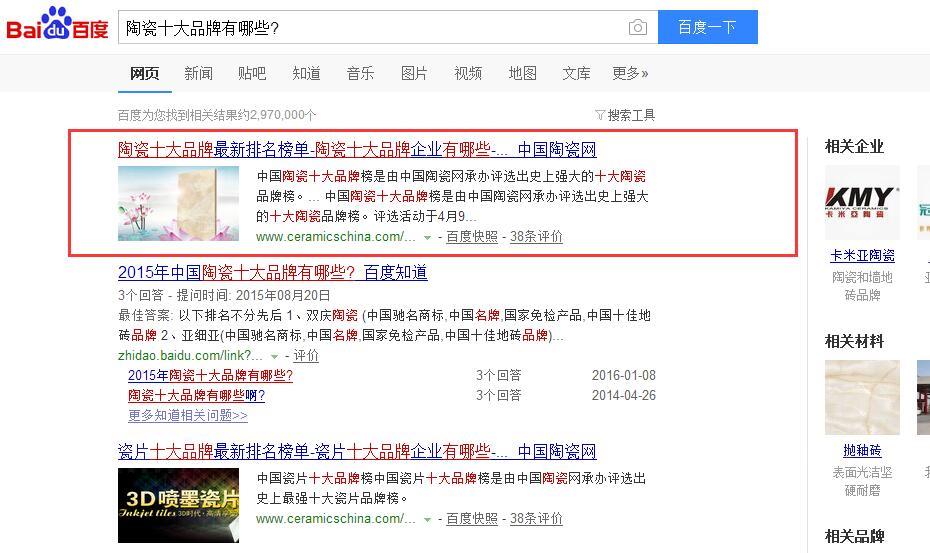Expand dropdown arrow after zhidao.baidu.com URL
This screenshot has height=553, width=930.
click(274, 357)
